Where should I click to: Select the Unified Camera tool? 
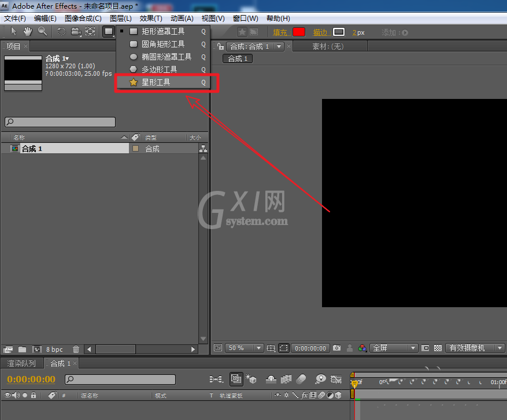(x=76, y=31)
